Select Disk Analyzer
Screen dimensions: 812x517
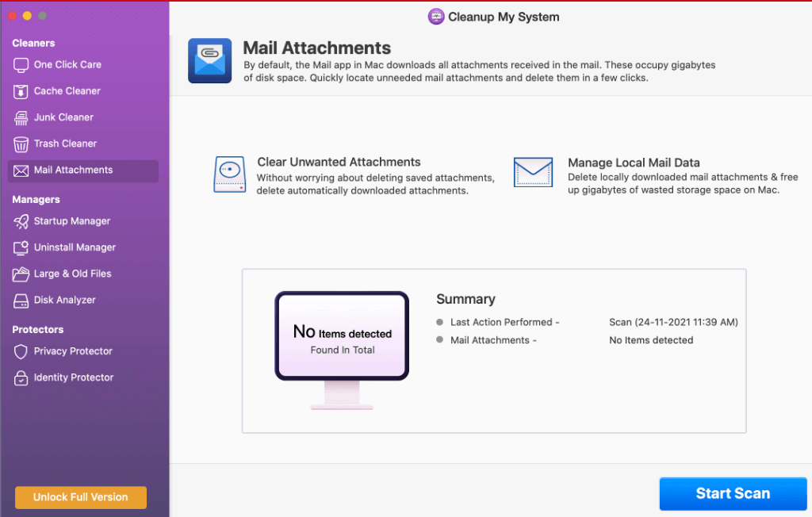point(65,300)
